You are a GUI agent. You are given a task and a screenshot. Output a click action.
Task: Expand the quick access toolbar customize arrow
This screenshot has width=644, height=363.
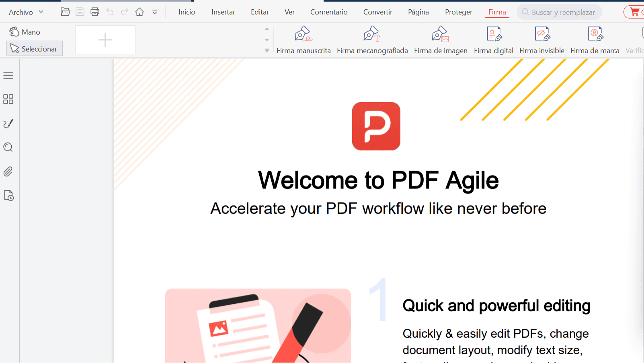click(x=155, y=12)
